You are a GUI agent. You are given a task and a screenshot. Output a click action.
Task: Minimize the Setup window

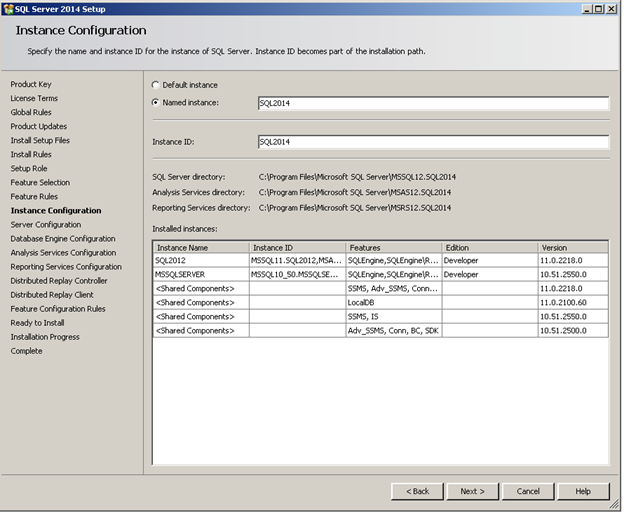[587, 9]
